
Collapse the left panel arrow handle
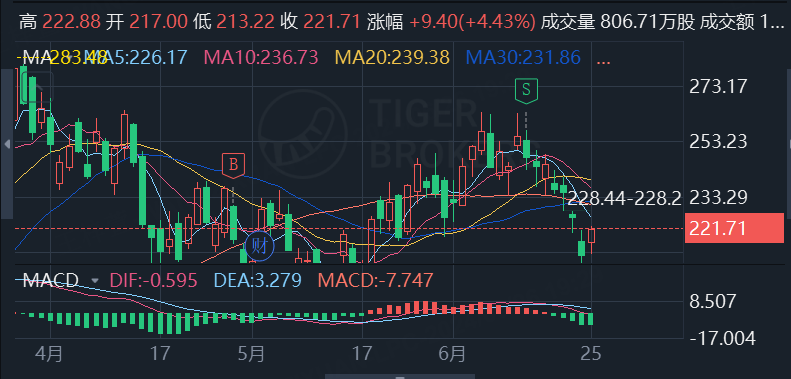coord(7,144)
